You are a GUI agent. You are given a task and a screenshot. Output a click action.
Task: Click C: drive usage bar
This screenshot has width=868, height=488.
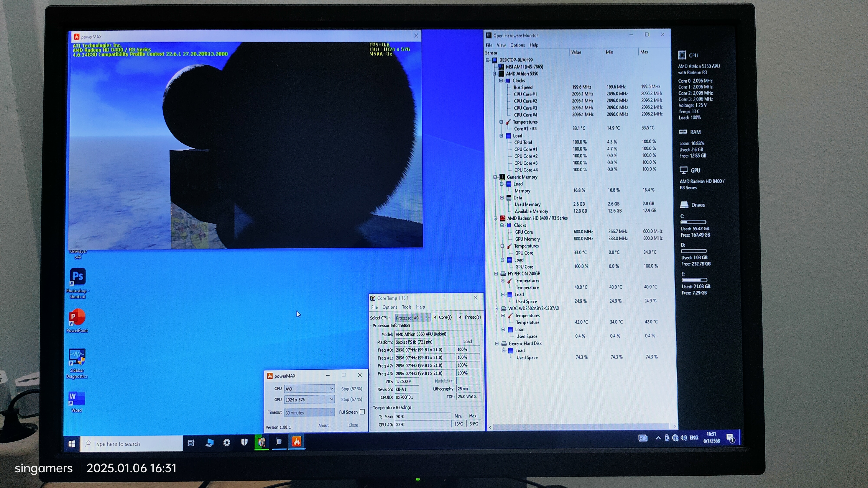pyautogui.click(x=693, y=222)
